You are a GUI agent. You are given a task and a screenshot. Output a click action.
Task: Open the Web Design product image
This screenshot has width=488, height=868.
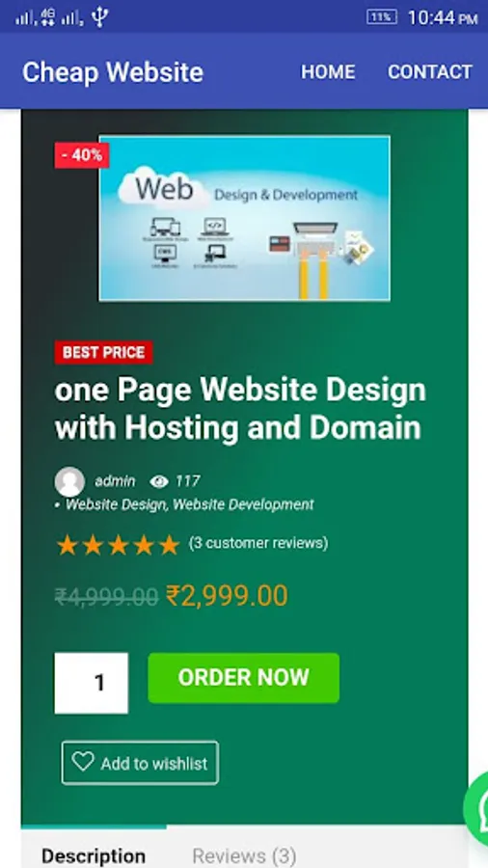[x=245, y=218]
